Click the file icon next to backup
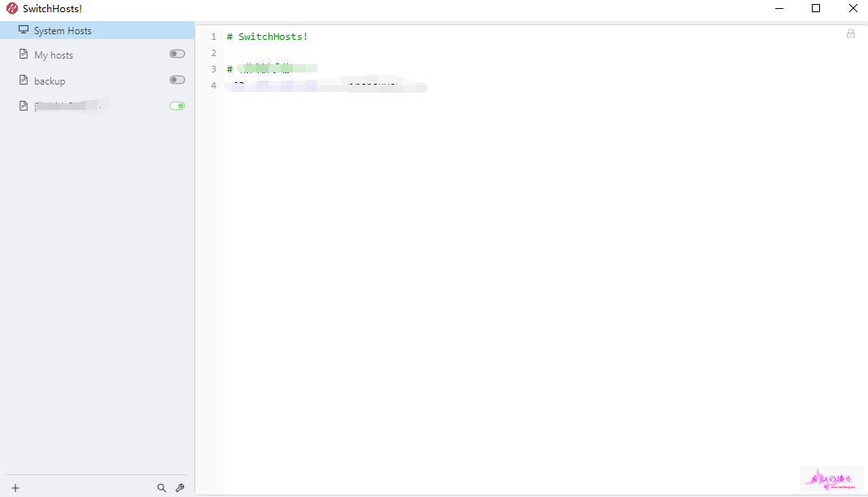The height and width of the screenshot is (497, 868). tap(24, 80)
